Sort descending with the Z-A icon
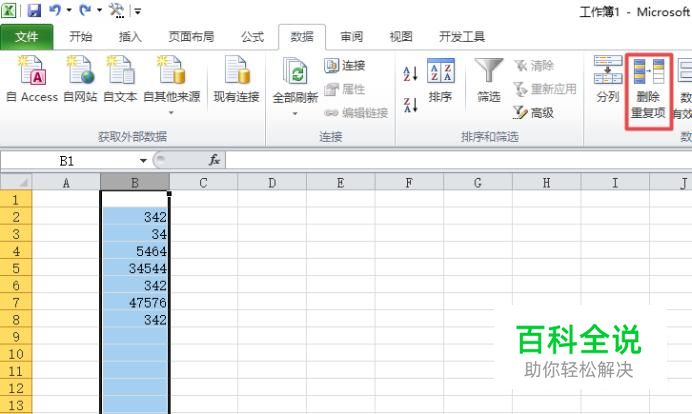This screenshot has width=692, height=414. [410, 105]
